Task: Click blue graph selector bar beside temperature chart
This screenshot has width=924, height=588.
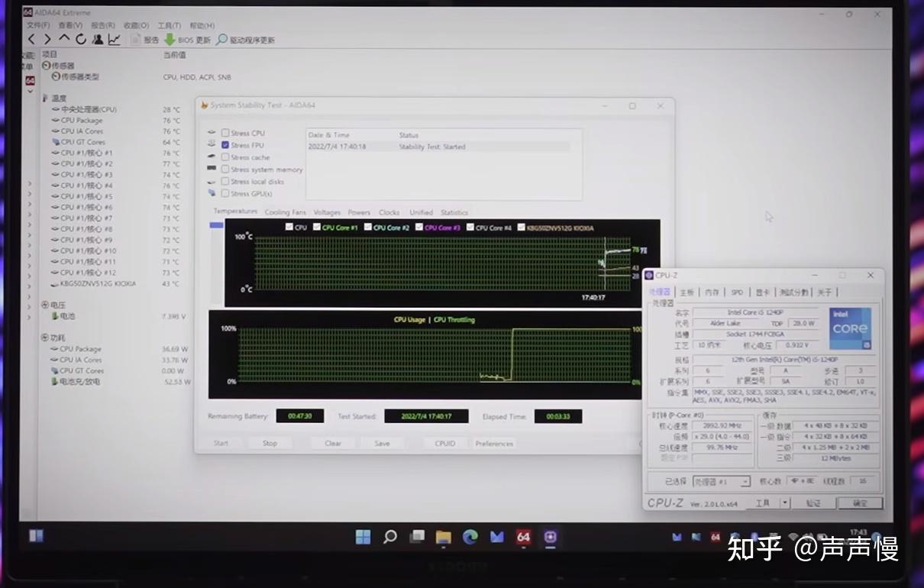Action: (x=216, y=225)
